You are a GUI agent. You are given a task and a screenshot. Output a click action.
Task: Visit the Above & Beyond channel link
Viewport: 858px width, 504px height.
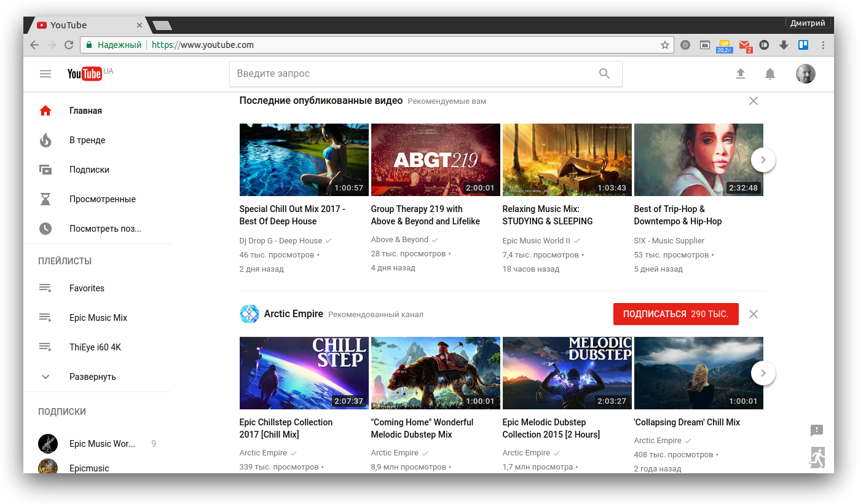(399, 240)
